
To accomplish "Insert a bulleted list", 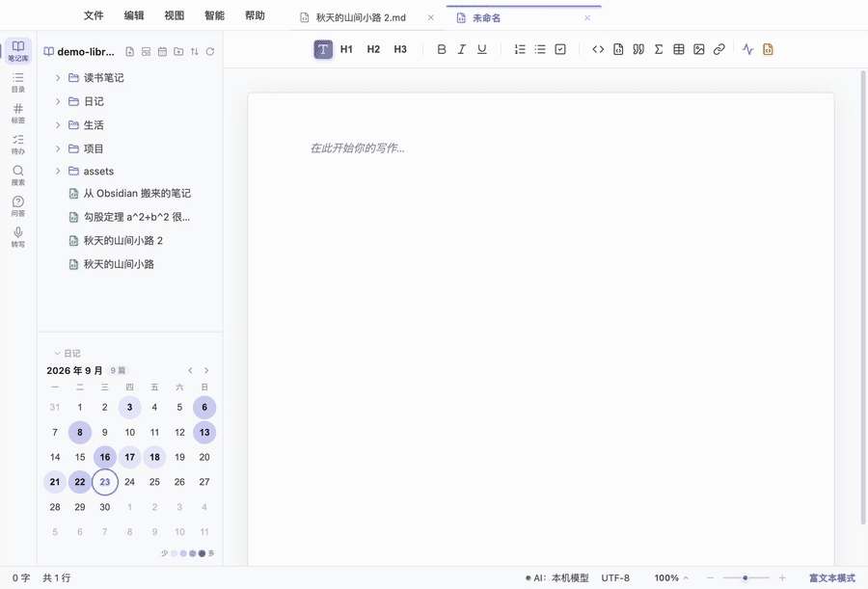I will tap(540, 49).
